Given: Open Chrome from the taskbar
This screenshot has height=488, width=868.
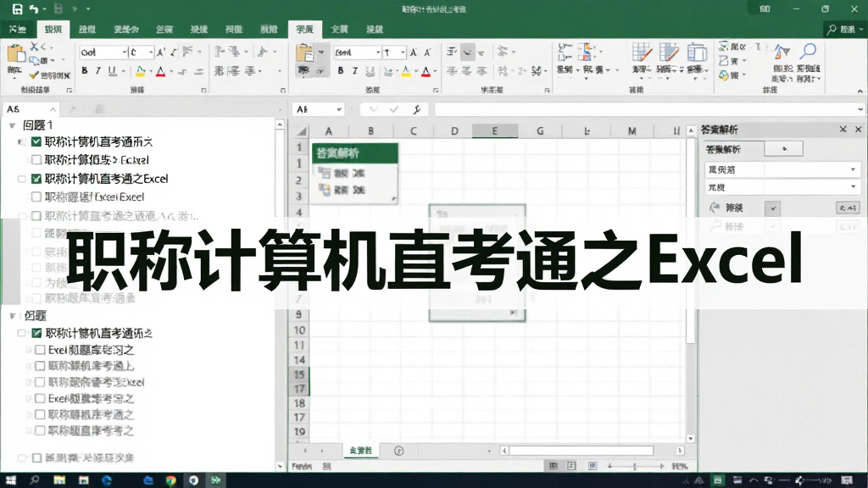Looking at the screenshot, I should pos(170,480).
